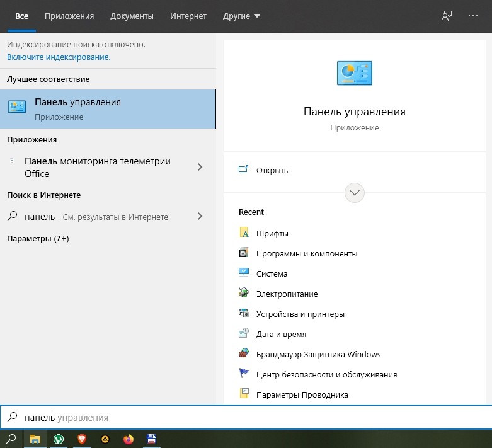Launch Brave browser from the taskbar
This screenshot has width=492, height=448.
click(82, 439)
